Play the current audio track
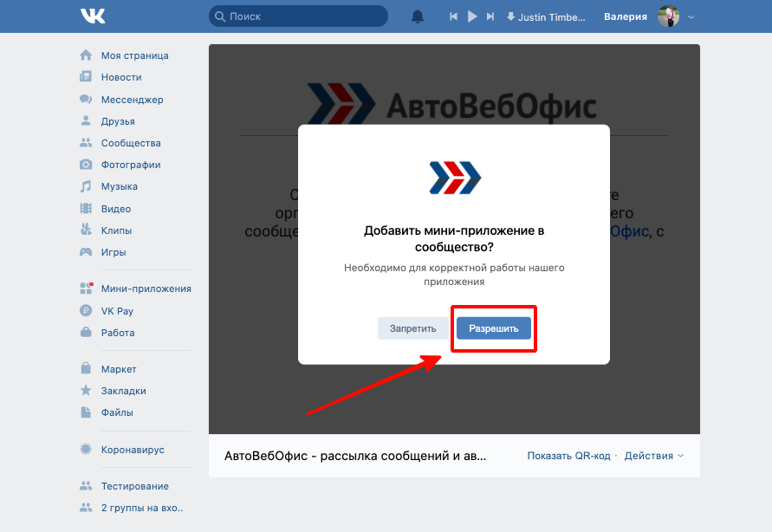 coord(472,16)
